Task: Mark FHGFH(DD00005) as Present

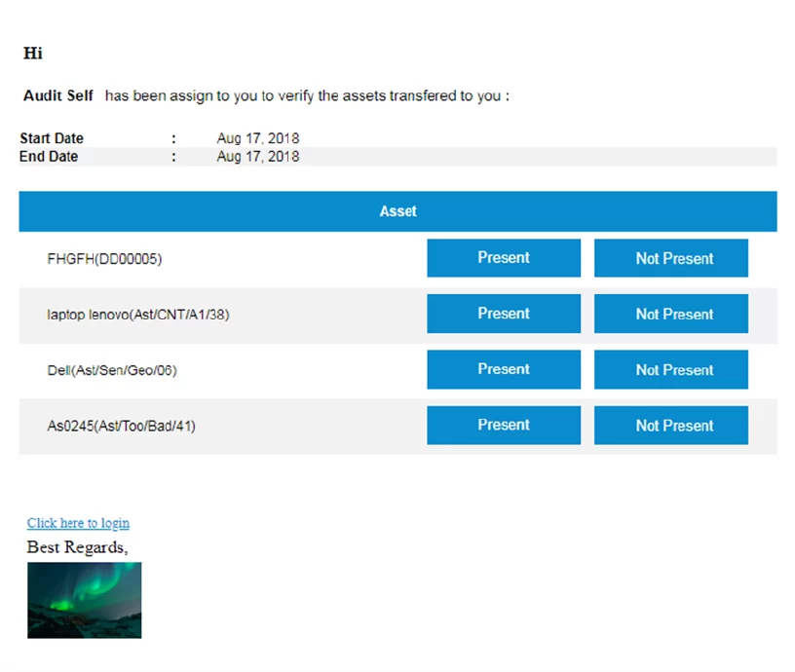Action: (x=503, y=258)
